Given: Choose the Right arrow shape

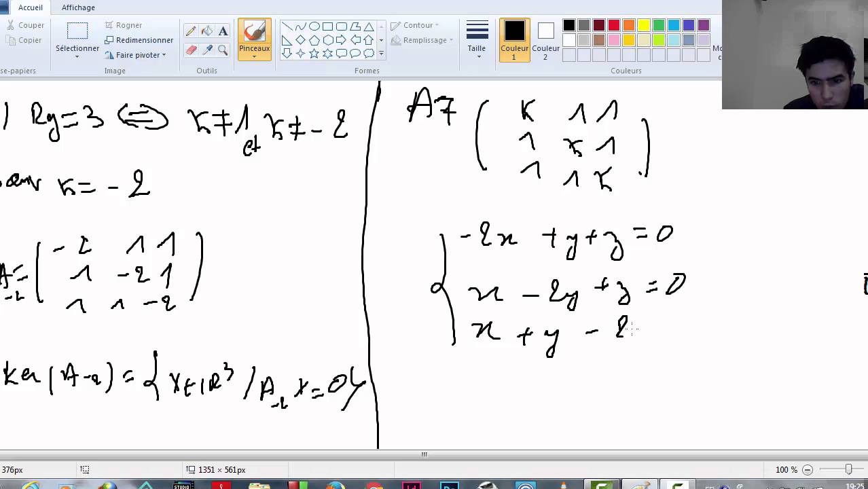Looking at the screenshot, I should 341,40.
